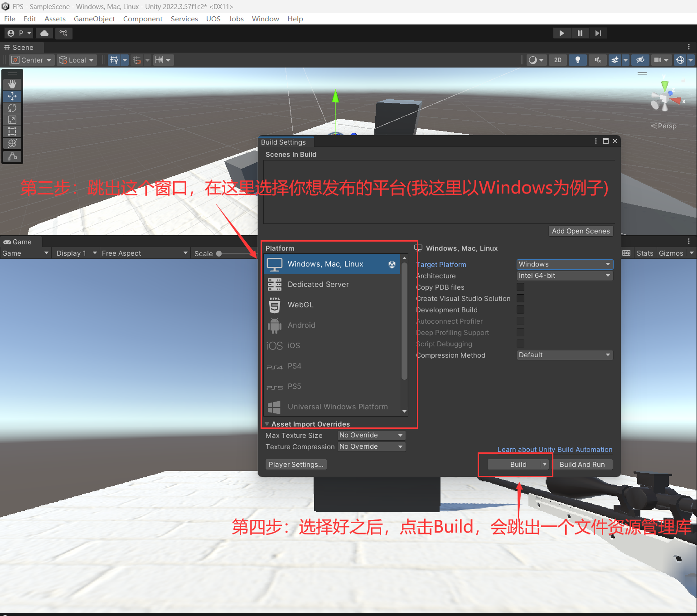This screenshot has width=697, height=616.
Task: Toggle scene lighting bulb icon
Action: (578, 60)
